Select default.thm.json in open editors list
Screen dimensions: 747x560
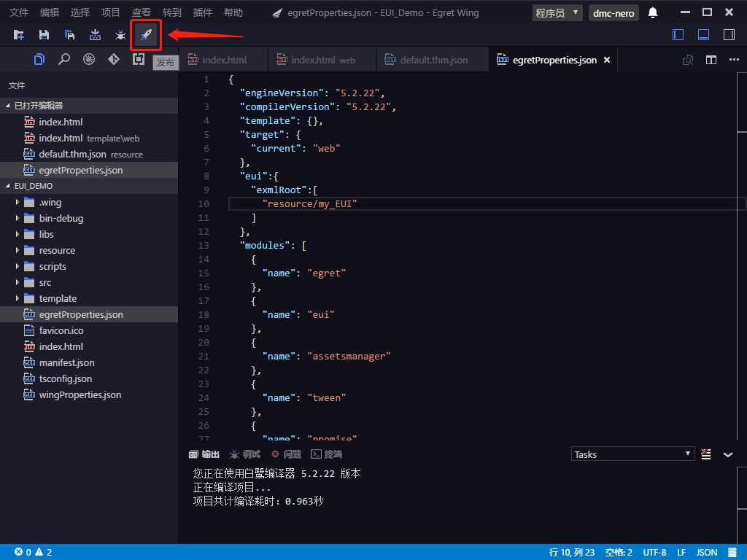point(89,155)
